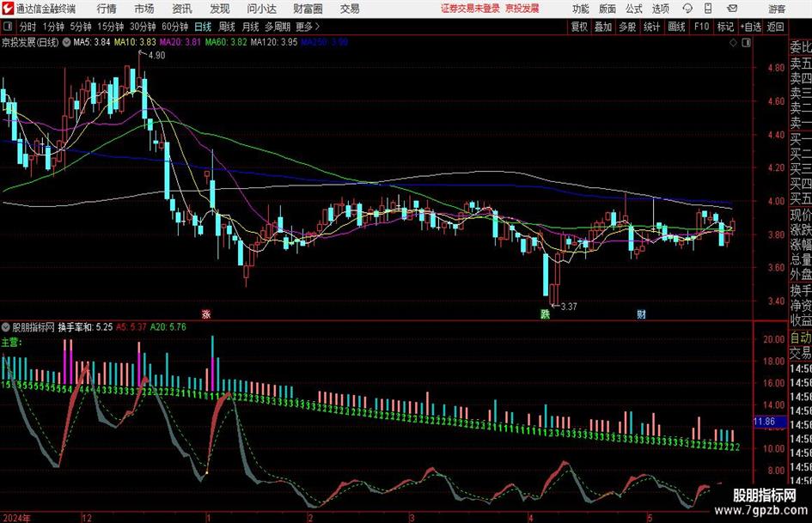The height and width of the screenshot is (523, 812).
Task: Click the 画线 drawing tools button
Action: tap(676, 27)
